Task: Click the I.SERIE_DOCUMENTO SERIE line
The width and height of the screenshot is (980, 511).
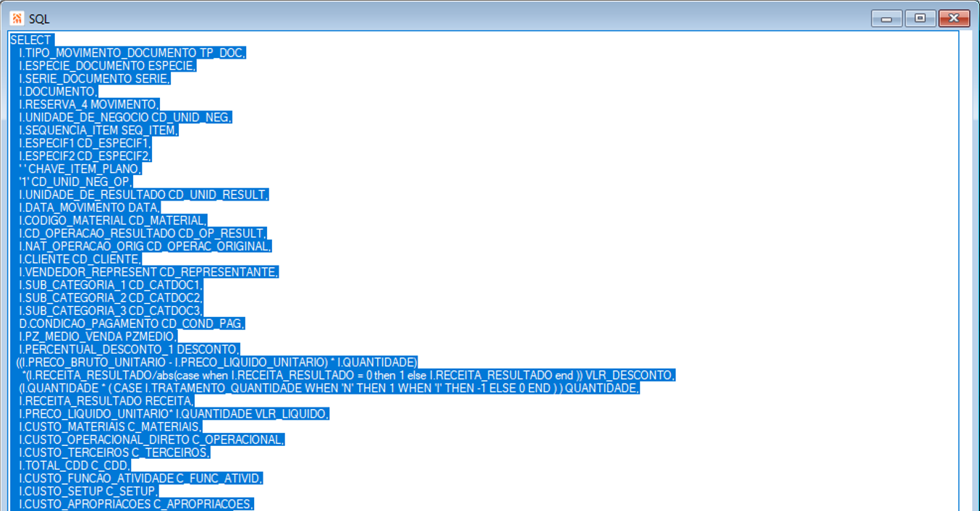Action: click(95, 78)
